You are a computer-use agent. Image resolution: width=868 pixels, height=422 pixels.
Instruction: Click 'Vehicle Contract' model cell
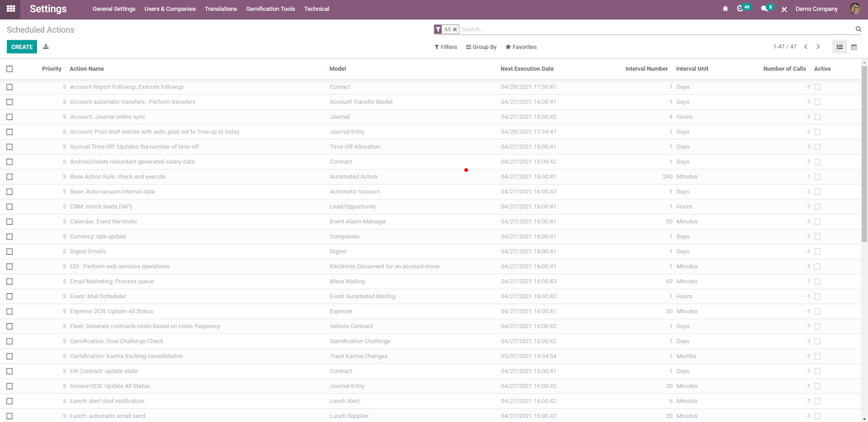coord(351,326)
